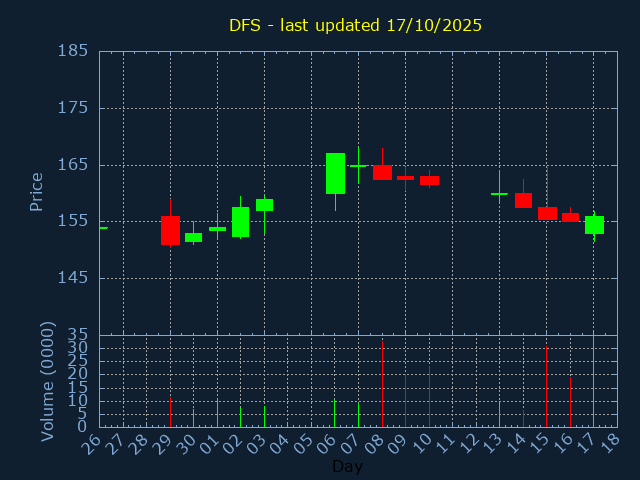Select the tall red volume bar on day 08

382,385
